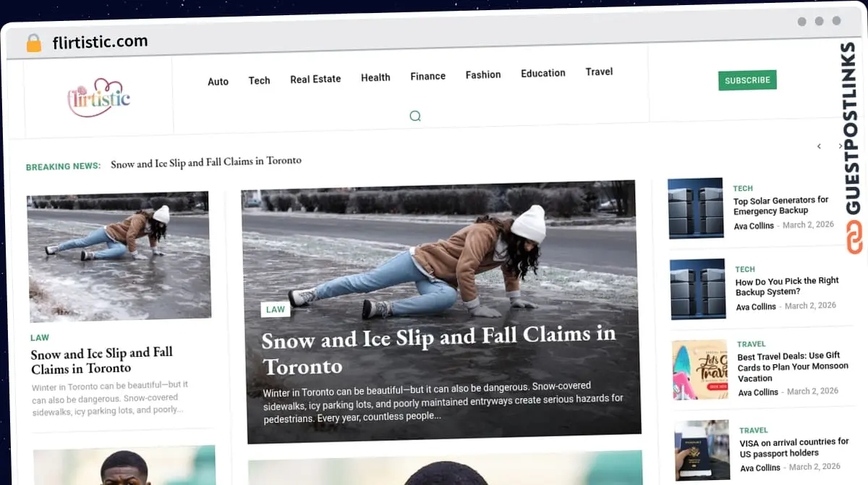The image size is (868, 485).
Task: Open the large featured slip-and-fall image
Action: [x=441, y=311]
